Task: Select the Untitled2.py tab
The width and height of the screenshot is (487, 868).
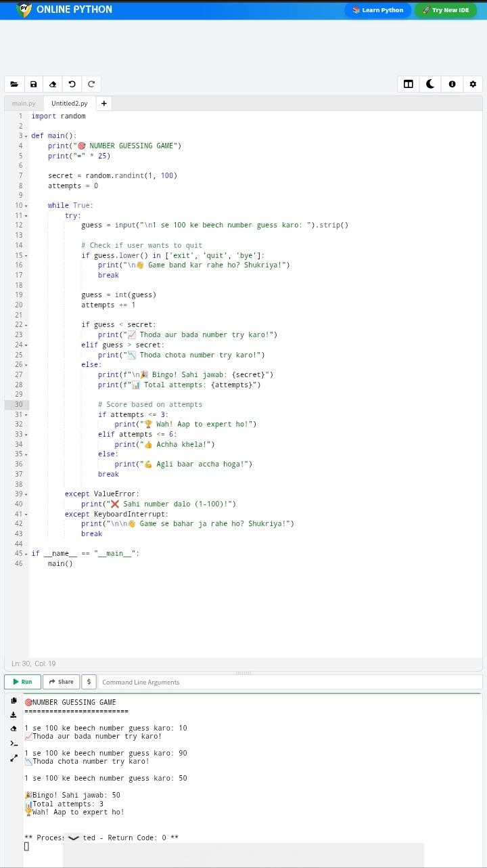Action: point(69,104)
